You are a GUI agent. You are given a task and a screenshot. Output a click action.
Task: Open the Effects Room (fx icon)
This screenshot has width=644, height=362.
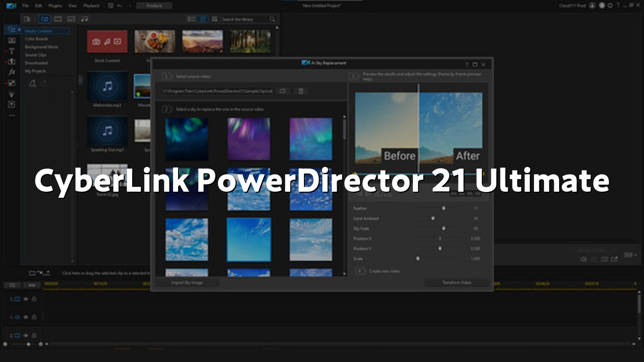coord(12,72)
